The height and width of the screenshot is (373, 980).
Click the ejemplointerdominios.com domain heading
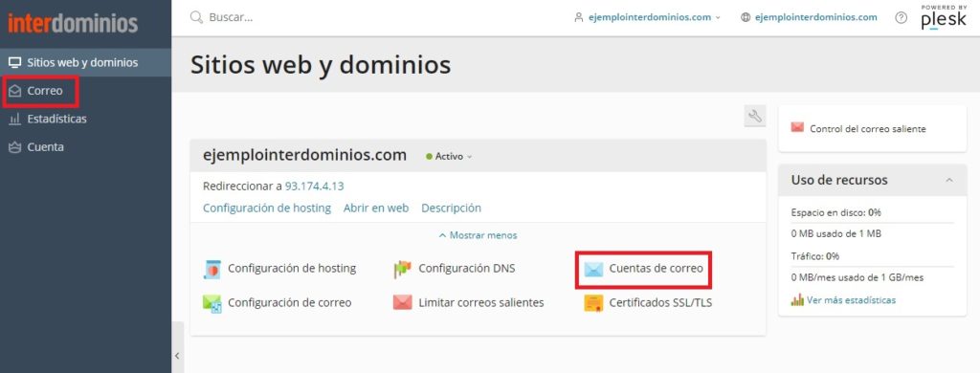tap(305, 155)
